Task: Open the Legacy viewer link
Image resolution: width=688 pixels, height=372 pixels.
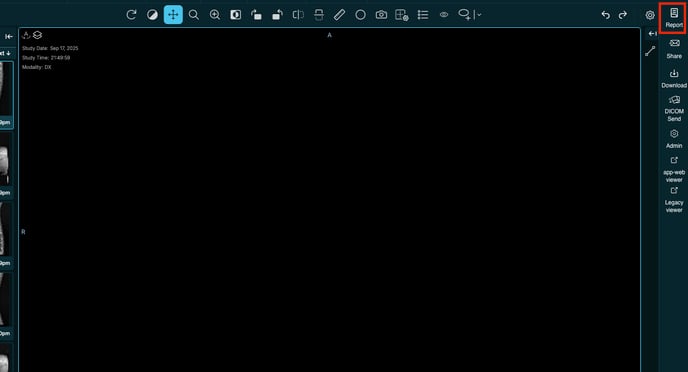Action: [674, 200]
